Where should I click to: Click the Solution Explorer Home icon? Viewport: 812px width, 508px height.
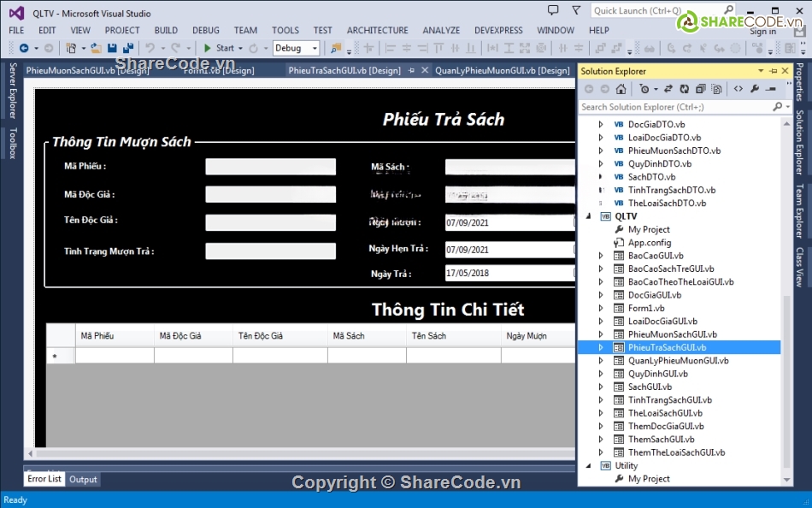coord(621,89)
